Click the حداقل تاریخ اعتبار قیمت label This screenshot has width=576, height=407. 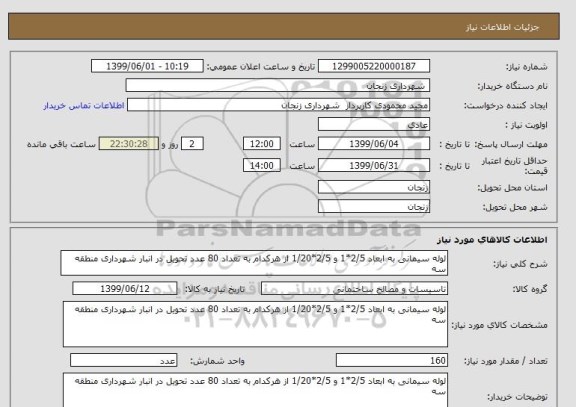(514, 166)
